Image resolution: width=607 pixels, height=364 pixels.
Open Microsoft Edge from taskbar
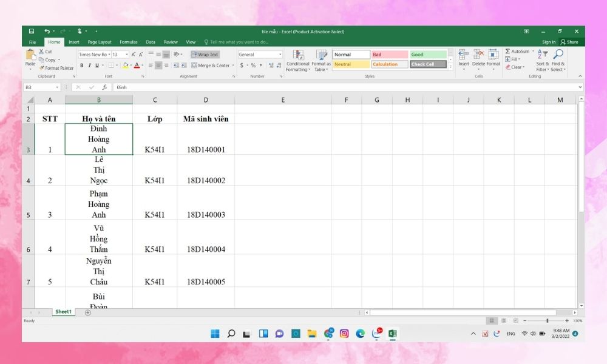pyautogui.click(x=361, y=334)
